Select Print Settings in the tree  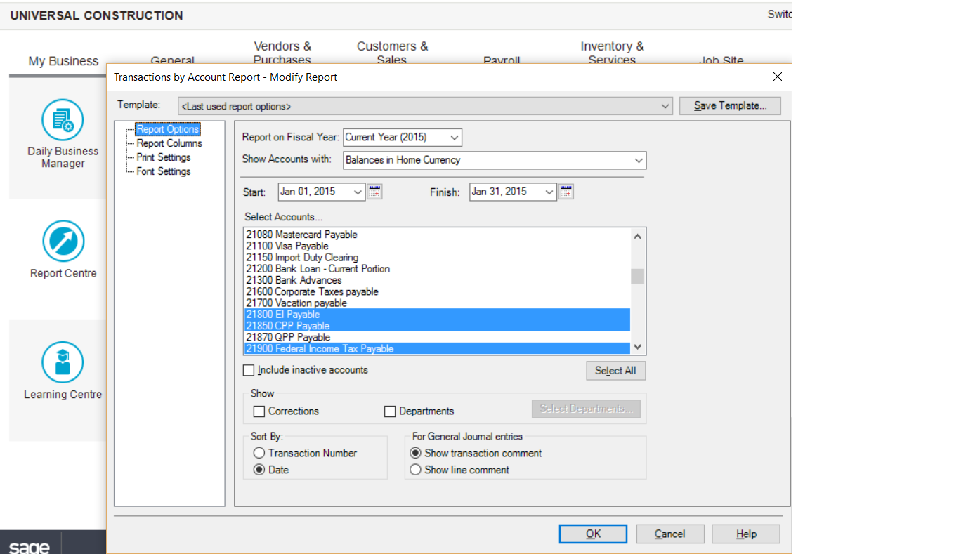coord(164,157)
